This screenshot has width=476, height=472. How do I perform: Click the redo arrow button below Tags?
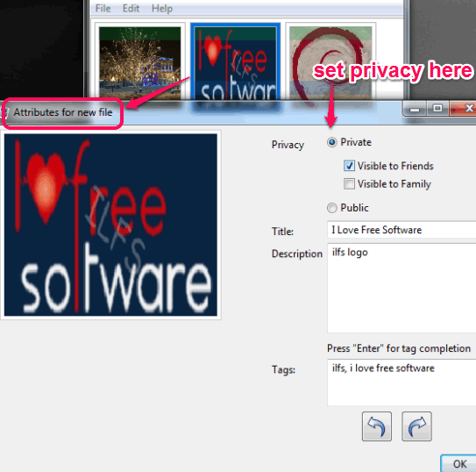coord(416,426)
